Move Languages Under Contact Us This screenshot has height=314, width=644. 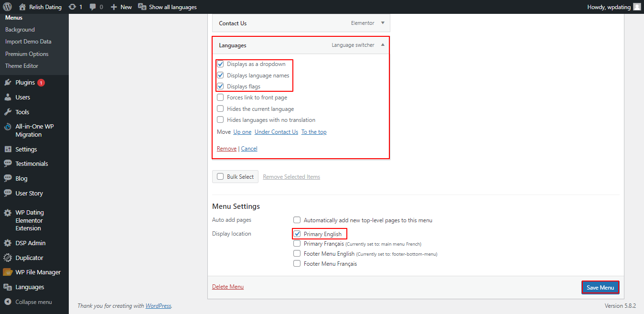tap(276, 132)
